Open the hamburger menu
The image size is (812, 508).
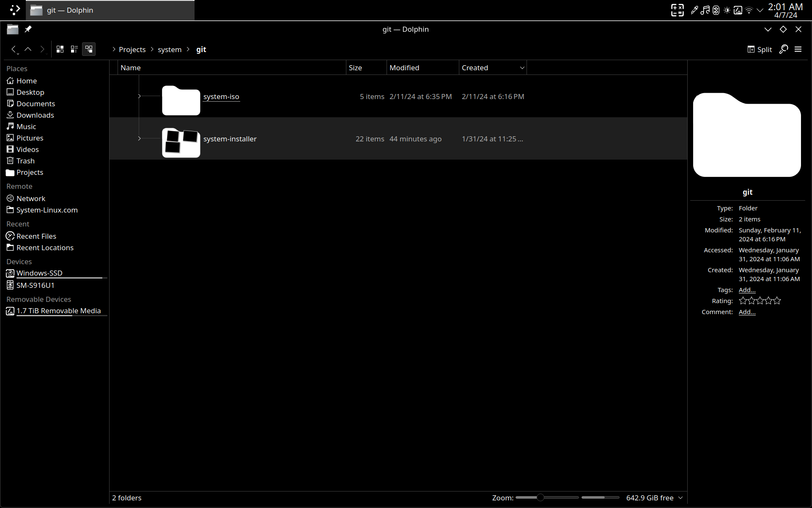798,49
